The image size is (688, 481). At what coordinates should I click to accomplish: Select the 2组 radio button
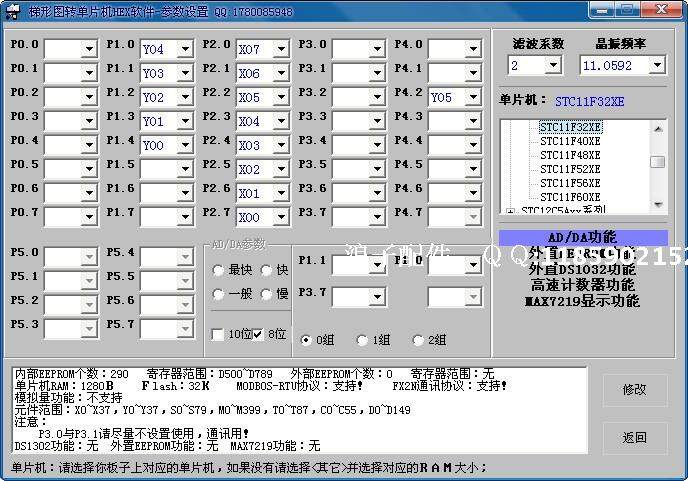[x=418, y=340]
